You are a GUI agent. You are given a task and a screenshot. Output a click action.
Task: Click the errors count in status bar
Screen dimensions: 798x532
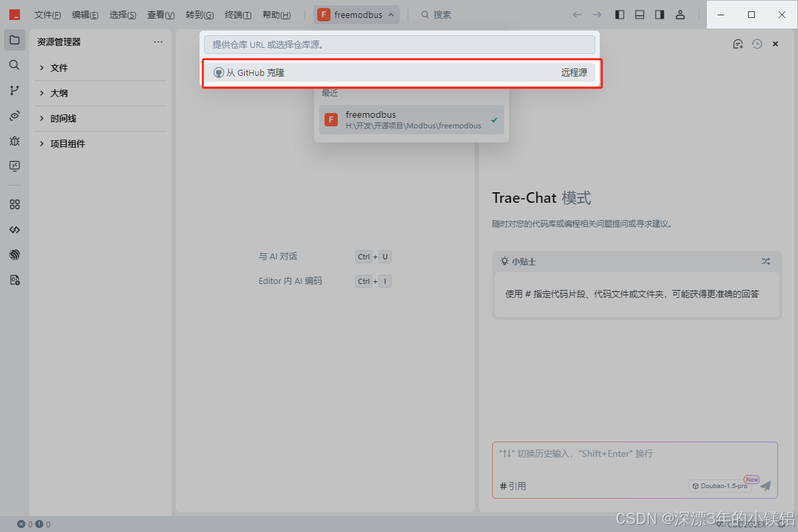[25, 524]
